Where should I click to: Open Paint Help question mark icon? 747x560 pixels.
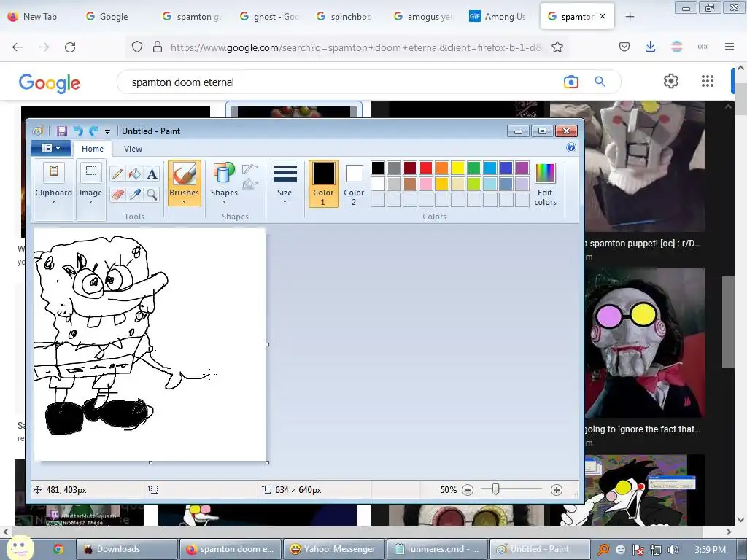click(571, 147)
